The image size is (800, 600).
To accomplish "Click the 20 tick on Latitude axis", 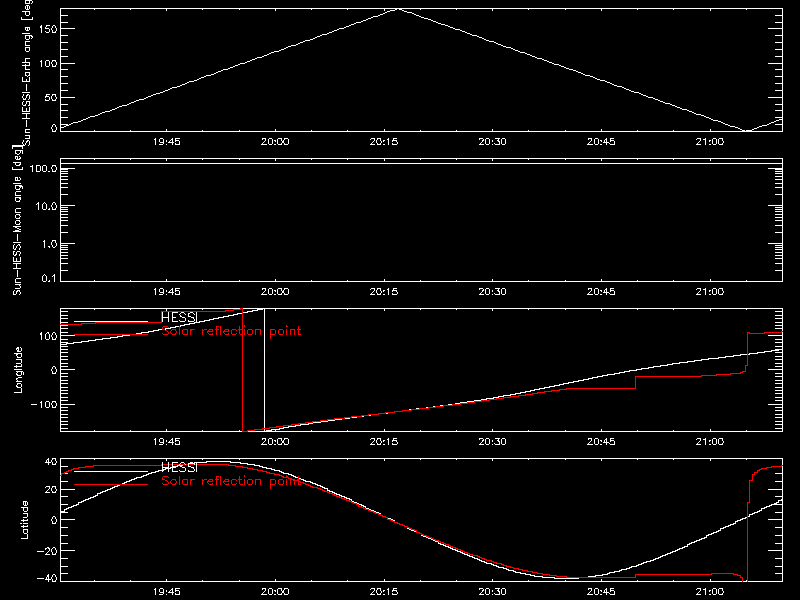I will (51, 489).
